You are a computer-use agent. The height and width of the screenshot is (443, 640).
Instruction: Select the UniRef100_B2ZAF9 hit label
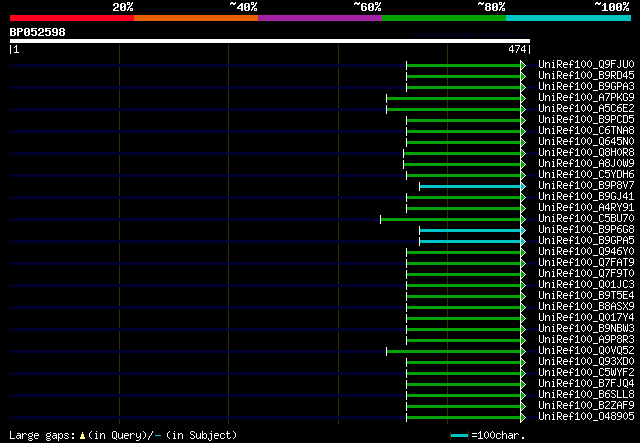point(586,406)
